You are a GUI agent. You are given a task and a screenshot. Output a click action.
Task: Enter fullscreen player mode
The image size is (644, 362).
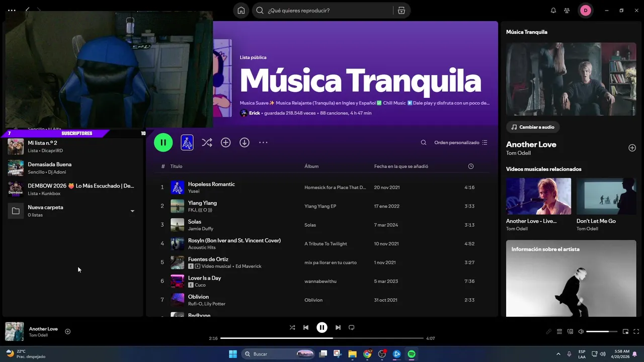pos(636,331)
